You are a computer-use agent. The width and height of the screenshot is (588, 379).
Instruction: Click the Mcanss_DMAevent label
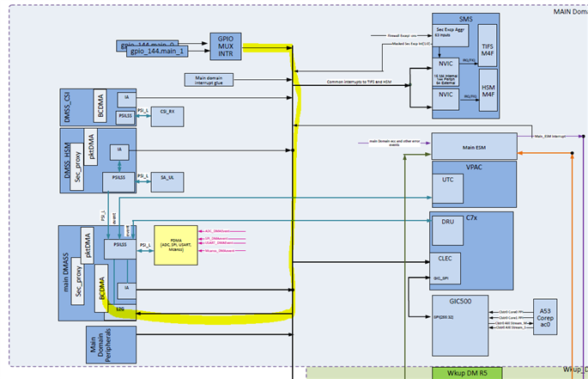[220, 251]
